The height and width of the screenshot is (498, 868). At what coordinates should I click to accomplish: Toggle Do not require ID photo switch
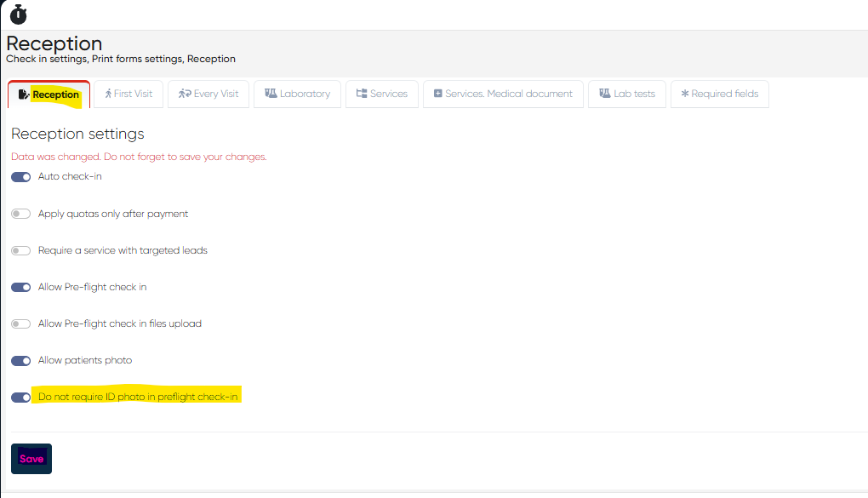21,397
